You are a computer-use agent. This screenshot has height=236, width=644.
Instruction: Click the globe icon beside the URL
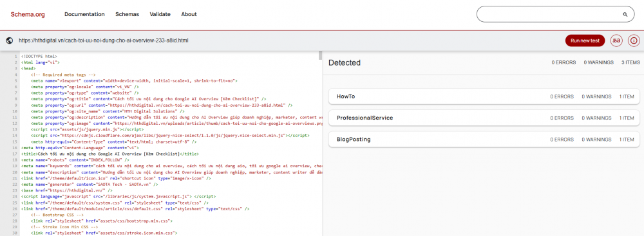10,41
